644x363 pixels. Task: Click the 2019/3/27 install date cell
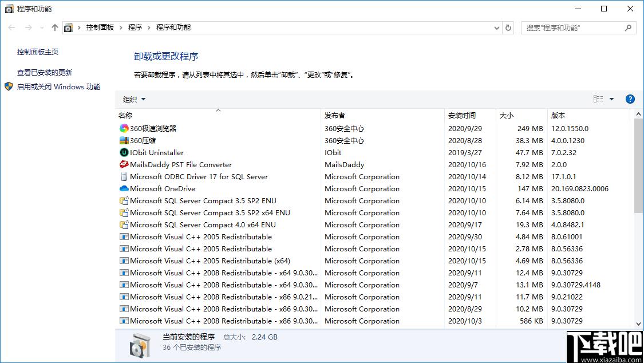pos(465,152)
